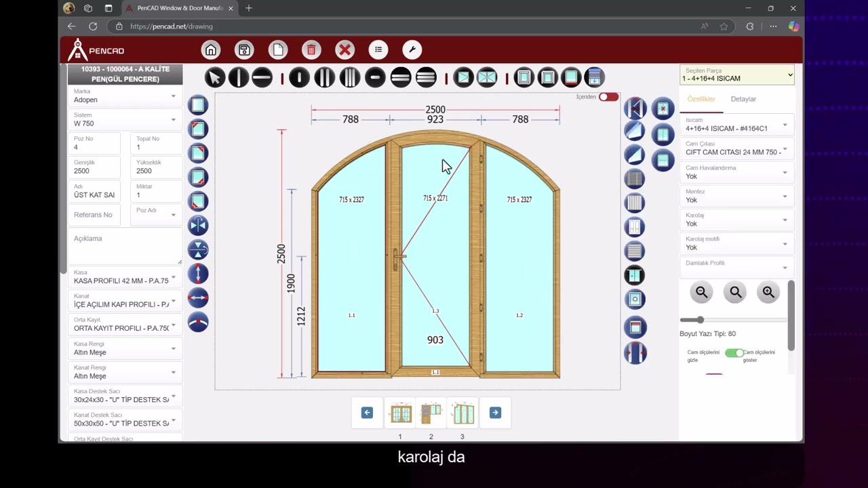Zoom out with the minus magnifier
This screenshot has height=488, width=868.
[702, 293]
